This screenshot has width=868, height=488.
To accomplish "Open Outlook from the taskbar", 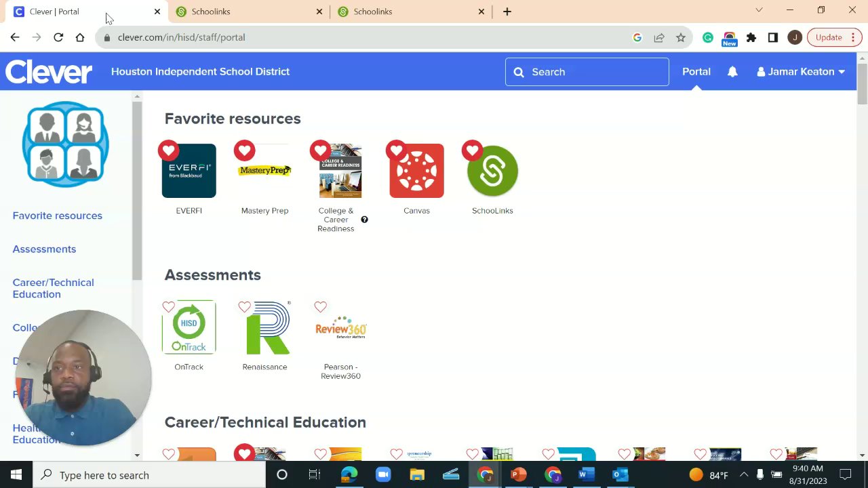I will pyautogui.click(x=620, y=474).
